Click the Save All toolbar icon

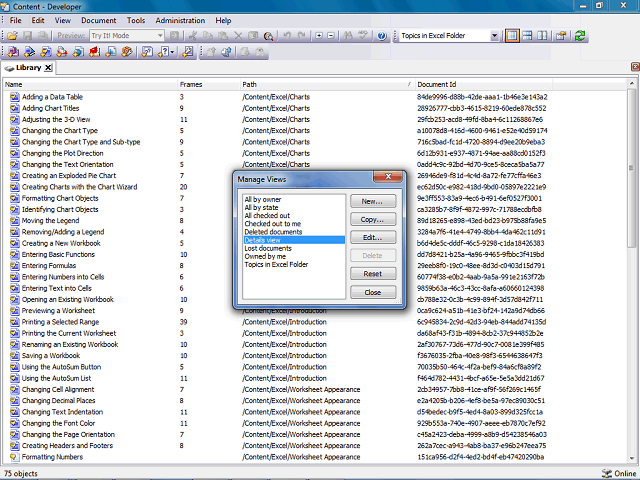click(42, 36)
